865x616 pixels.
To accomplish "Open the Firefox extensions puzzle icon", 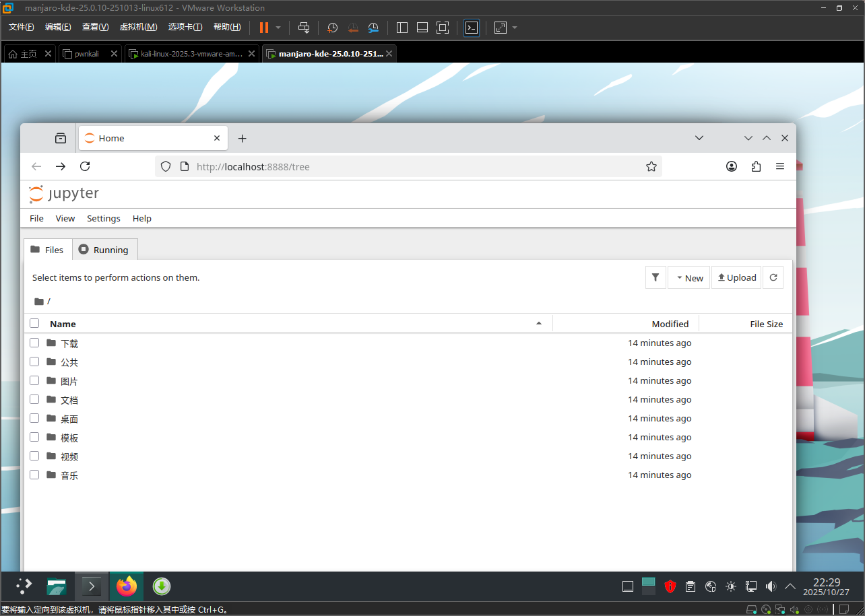I will (756, 166).
